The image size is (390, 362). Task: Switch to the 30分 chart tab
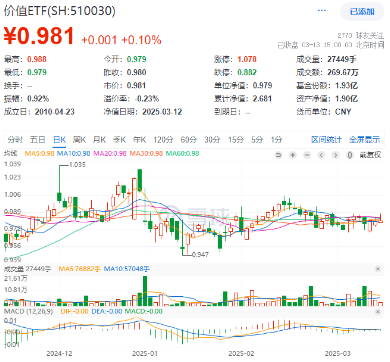pyautogui.click(x=212, y=140)
